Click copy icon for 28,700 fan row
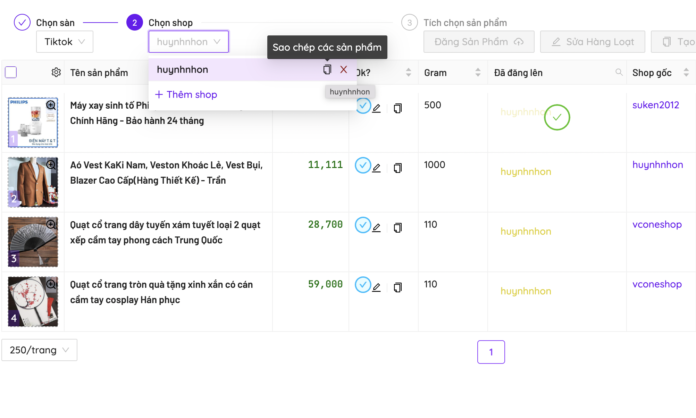 pos(398,228)
